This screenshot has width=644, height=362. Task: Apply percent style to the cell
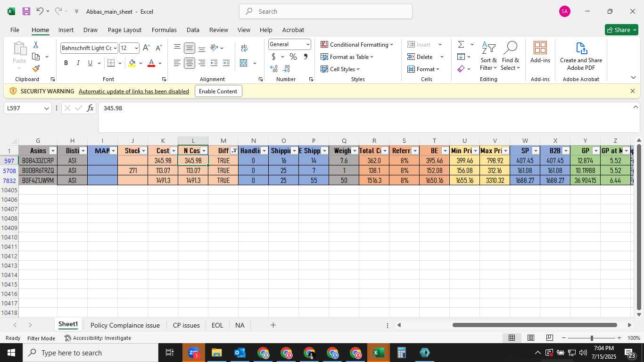293,57
